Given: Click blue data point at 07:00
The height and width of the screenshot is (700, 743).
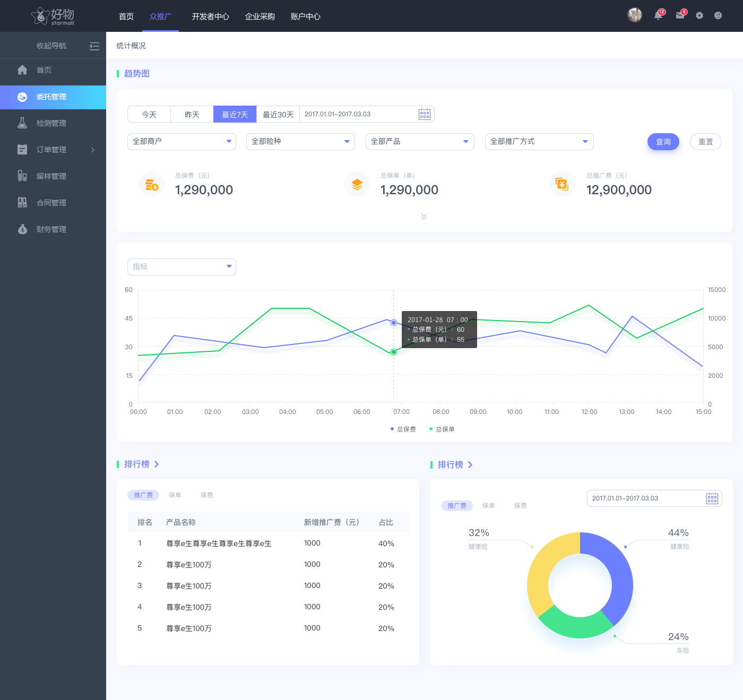Looking at the screenshot, I should tap(394, 323).
